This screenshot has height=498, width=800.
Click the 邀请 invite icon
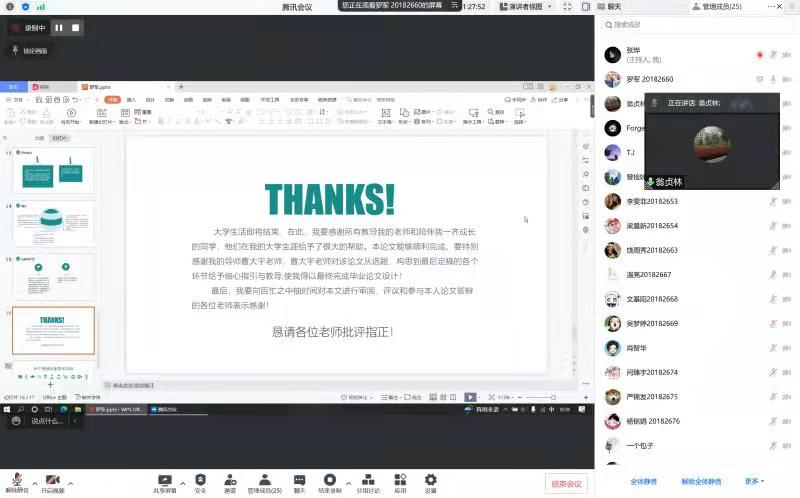[230, 480]
